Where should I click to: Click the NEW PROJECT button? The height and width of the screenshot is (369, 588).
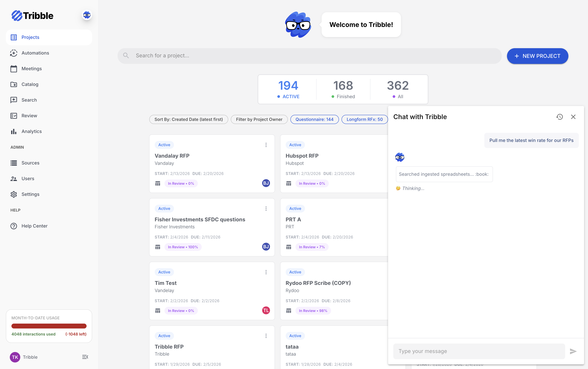point(537,56)
